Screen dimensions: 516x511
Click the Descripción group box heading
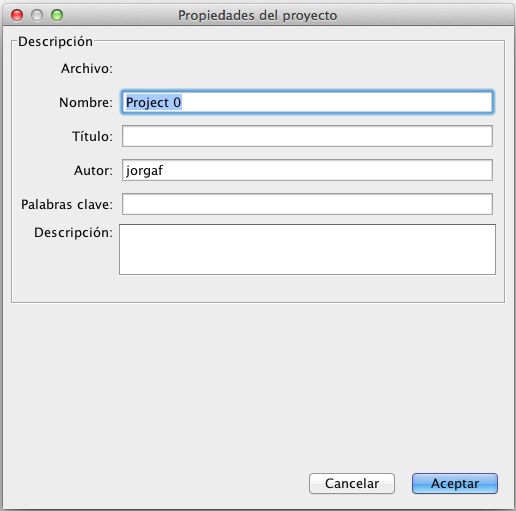[55, 42]
